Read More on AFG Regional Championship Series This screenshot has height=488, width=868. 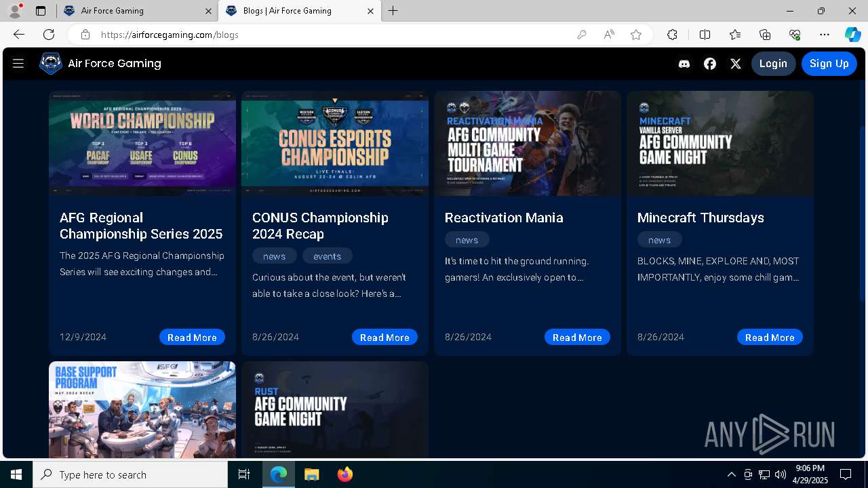[192, 338]
